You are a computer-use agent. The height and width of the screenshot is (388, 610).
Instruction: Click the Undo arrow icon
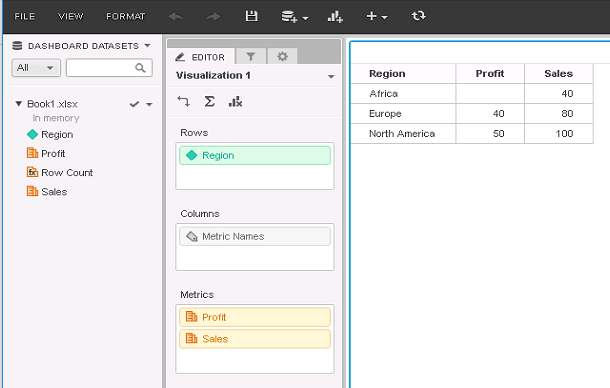[x=176, y=16]
